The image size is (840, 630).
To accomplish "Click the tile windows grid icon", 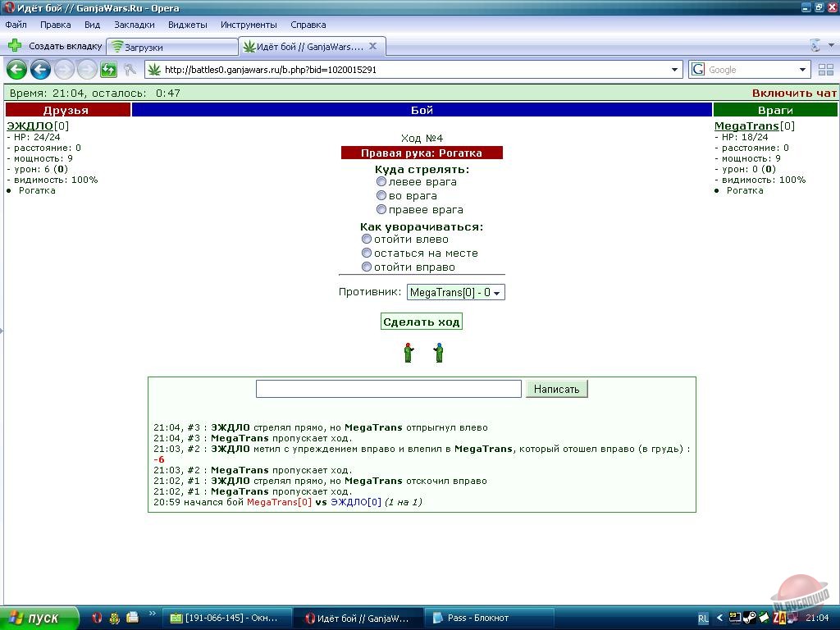I will tap(825, 70).
